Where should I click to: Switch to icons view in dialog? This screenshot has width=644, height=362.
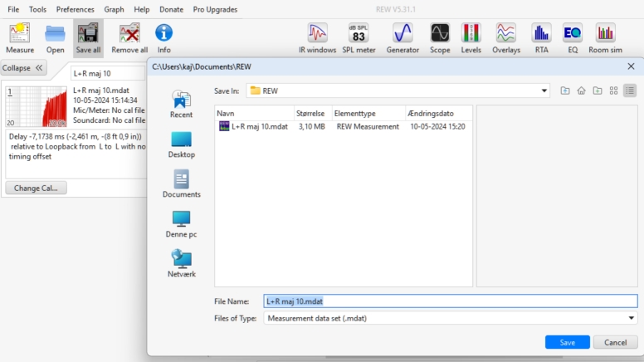613,90
